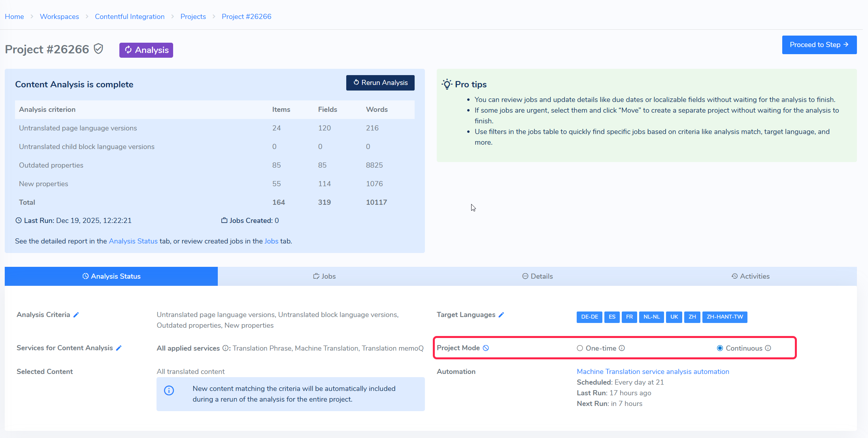The image size is (868, 438).
Task: Click the total fields value 319
Action: [x=325, y=202]
